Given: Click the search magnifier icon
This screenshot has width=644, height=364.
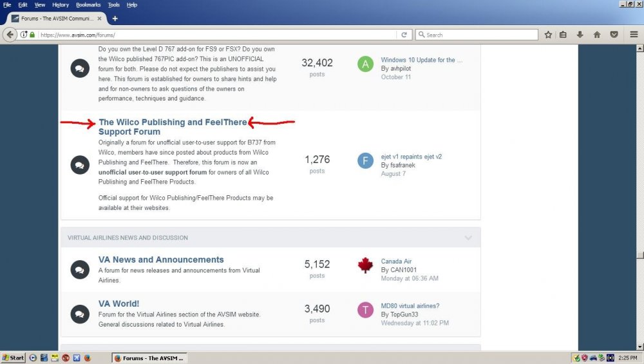Looking at the screenshot, I should click(x=421, y=35).
